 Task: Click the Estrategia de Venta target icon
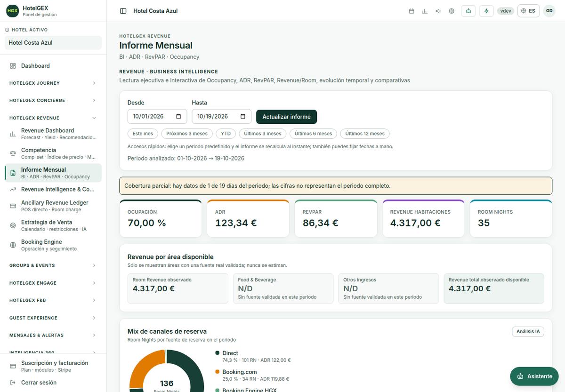click(x=13, y=225)
